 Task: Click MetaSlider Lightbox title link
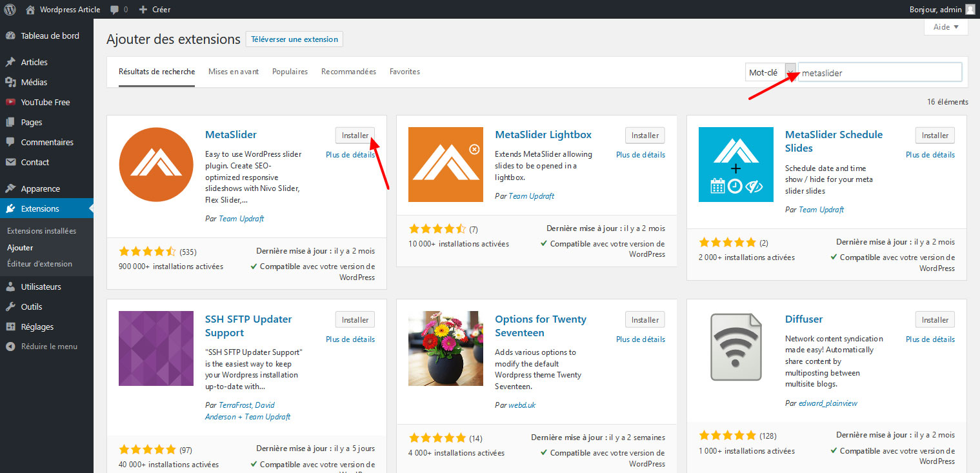point(543,135)
